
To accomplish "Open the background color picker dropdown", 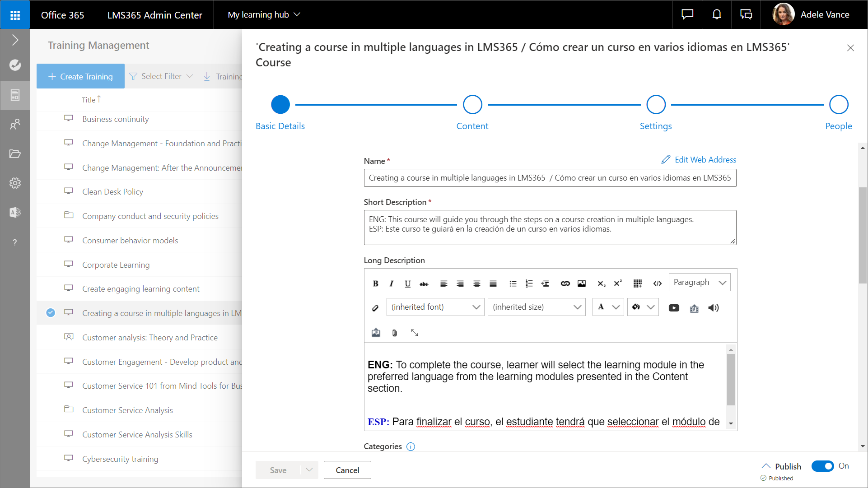I will pyautogui.click(x=650, y=307).
